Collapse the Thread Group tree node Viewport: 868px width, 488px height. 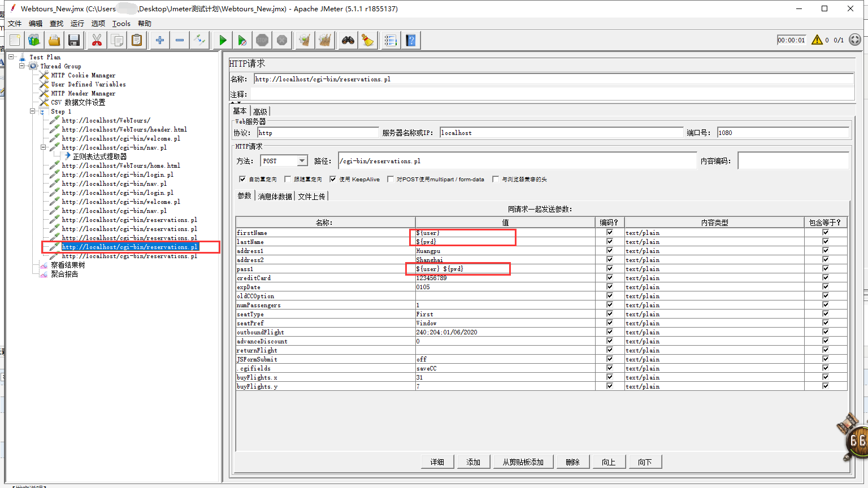21,66
